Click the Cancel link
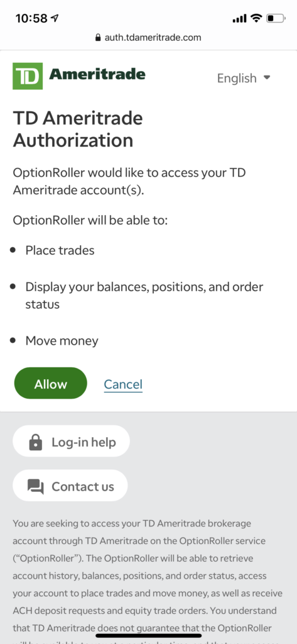The height and width of the screenshot is (644, 297). pyautogui.click(x=123, y=384)
